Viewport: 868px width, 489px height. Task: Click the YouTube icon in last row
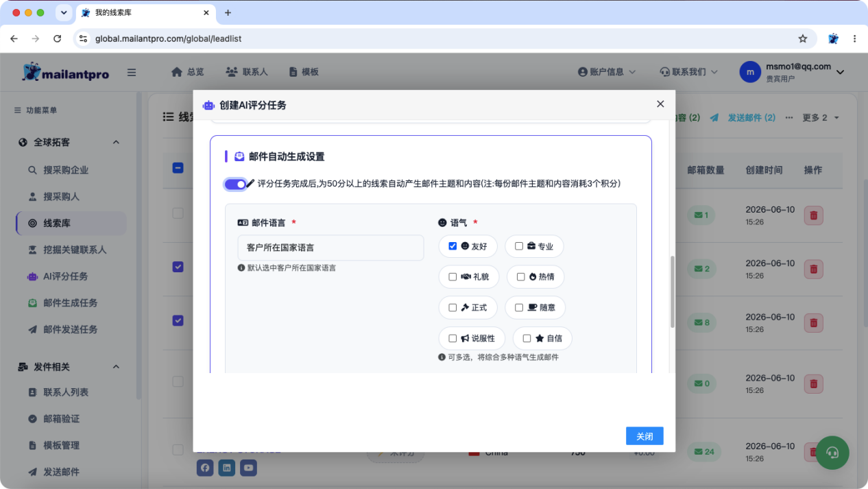(x=249, y=468)
